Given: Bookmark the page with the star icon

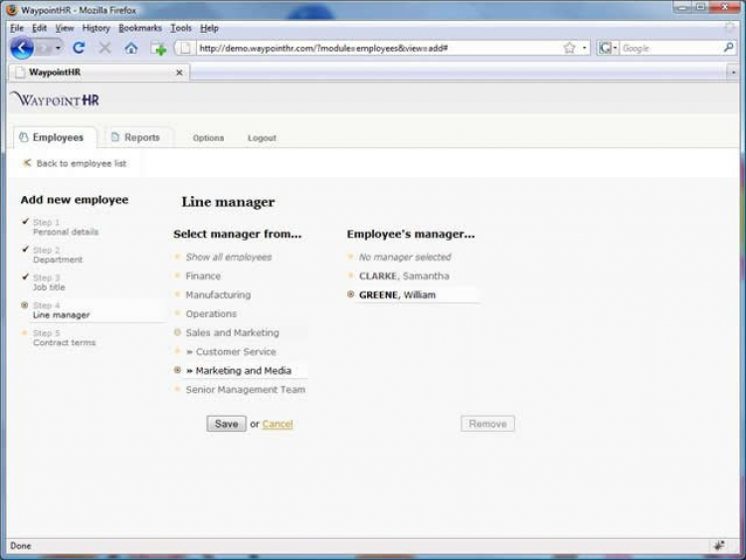Looking at the screenshot, I should tap(569, 48).
